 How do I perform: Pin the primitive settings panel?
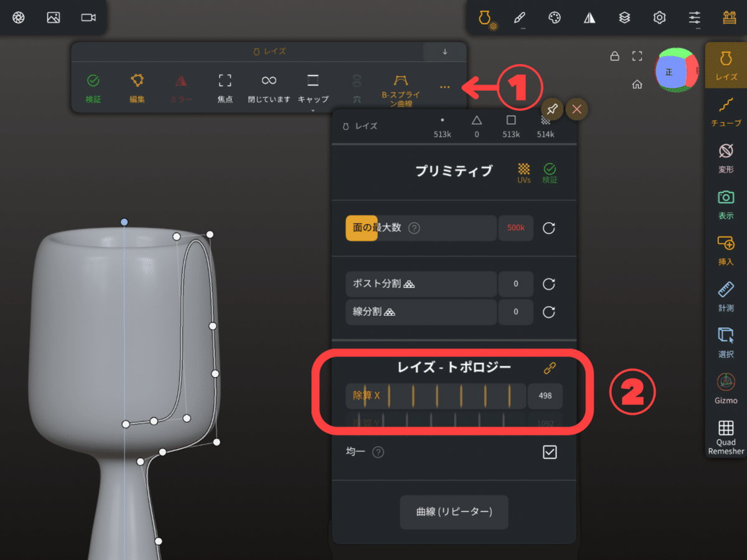click(x=552, y=110)
